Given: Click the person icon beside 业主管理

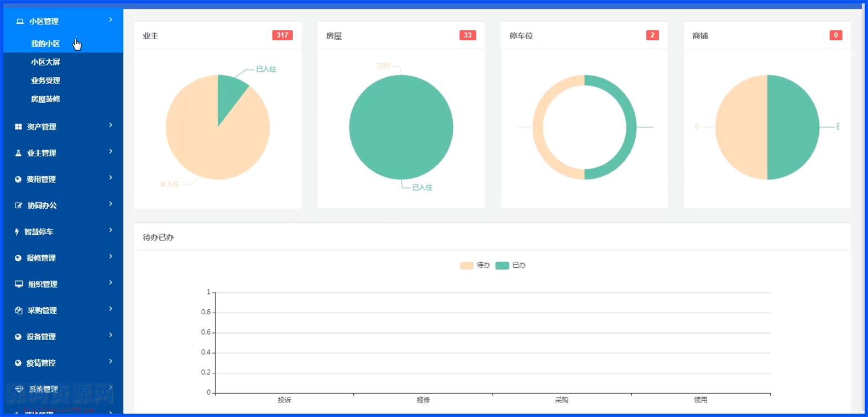Looking at the screenshot, I should pos(18,153).
